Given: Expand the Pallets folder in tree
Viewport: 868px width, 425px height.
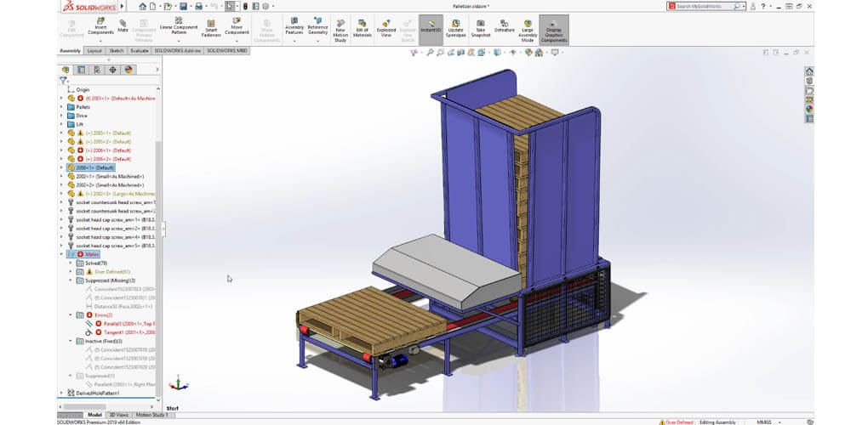Looking at the screenshot, I should [61, 107].
